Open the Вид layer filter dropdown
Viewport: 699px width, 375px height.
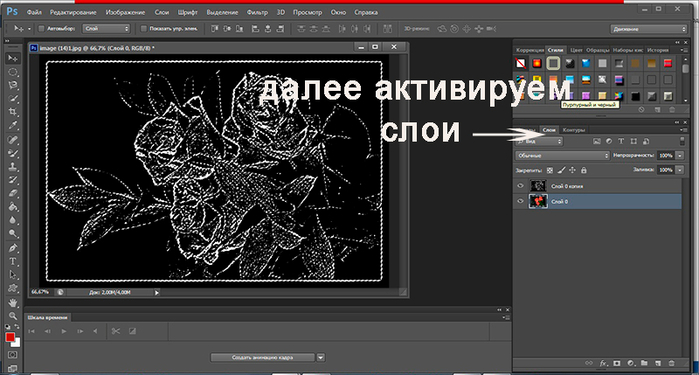point(539,141)
